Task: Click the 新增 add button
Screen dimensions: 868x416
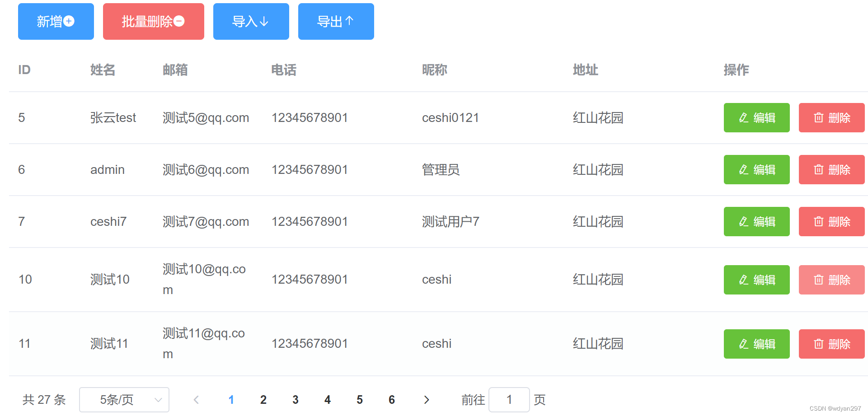Action: 56,21
